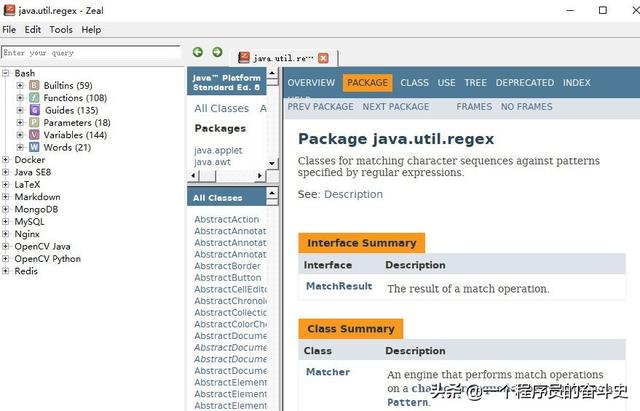The height and width of the screenshot is (411, 640).
Task: Open the java.applet package link
Action: tap(218, 151)
